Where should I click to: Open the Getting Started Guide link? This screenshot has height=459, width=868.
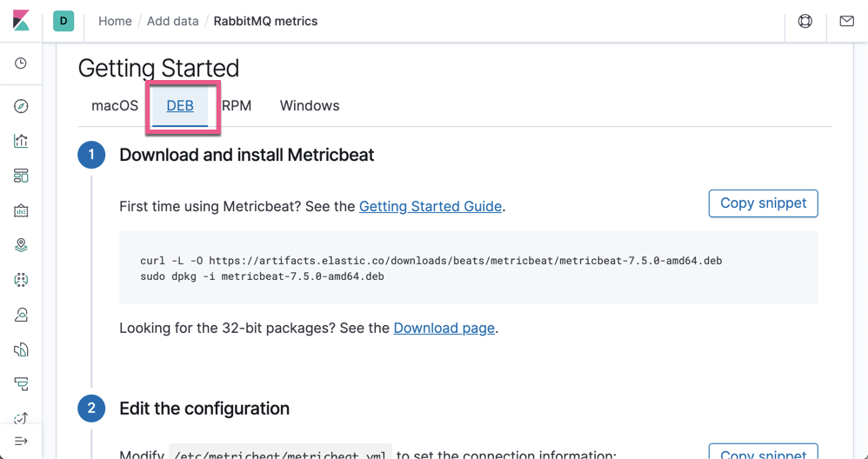tap(430, 207)
